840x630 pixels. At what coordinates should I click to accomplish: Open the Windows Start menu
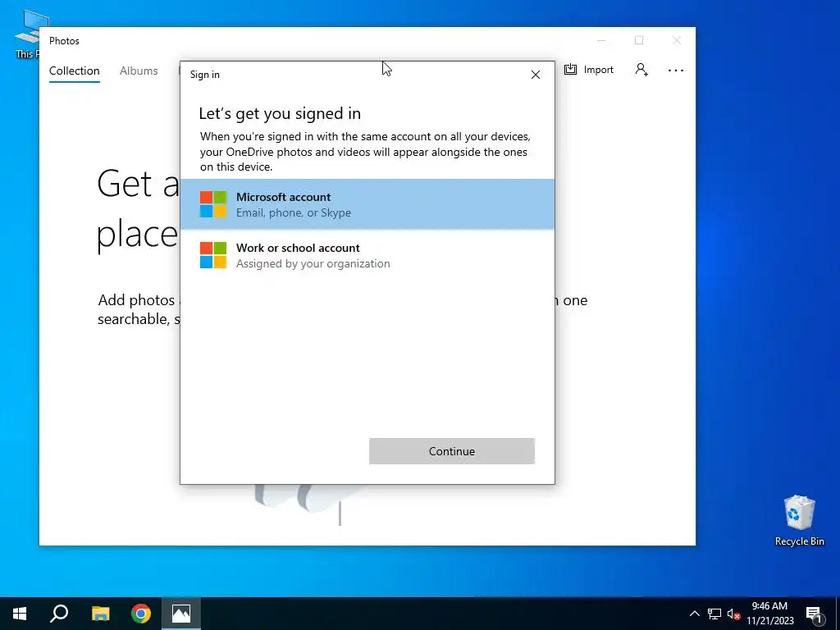point(20,614)
